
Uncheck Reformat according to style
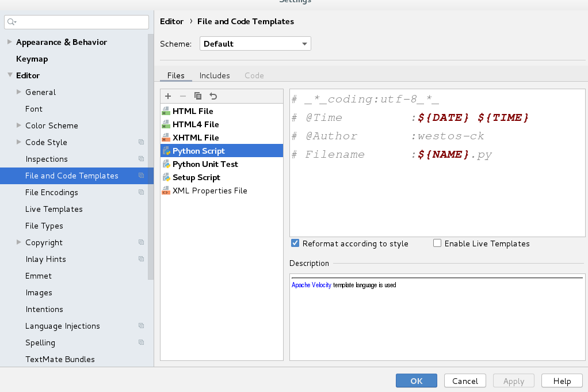pos(295,243)
